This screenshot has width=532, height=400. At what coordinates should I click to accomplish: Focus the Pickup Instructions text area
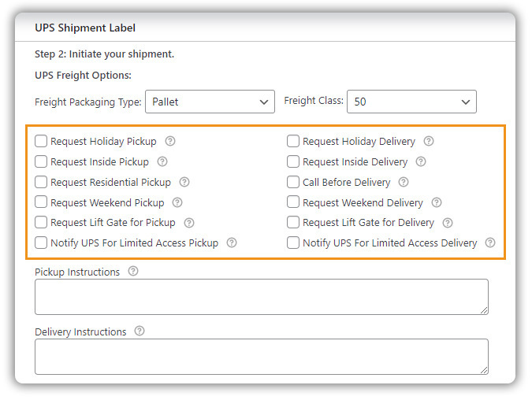(262, 297)
